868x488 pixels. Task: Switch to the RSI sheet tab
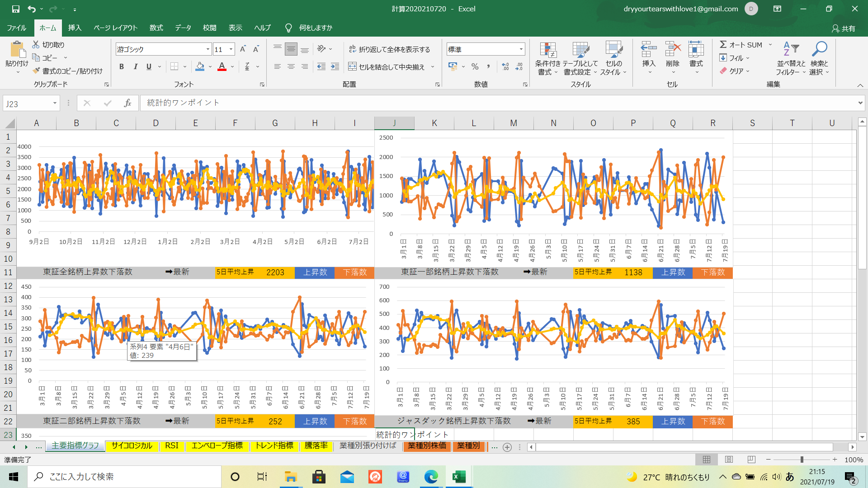[171, 446]
